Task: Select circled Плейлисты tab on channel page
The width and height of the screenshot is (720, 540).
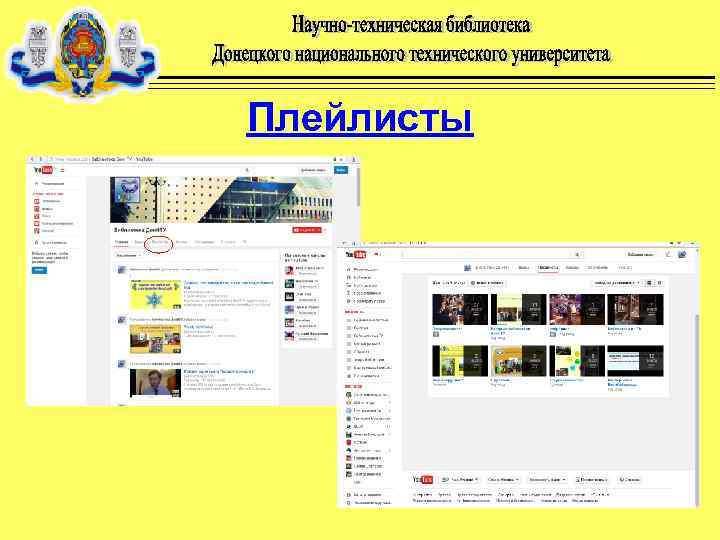Action: [159, 242]
